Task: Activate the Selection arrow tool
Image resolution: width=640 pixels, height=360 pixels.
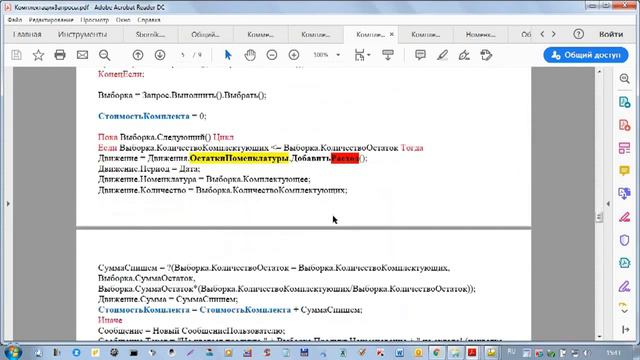Action: point(228,55)
